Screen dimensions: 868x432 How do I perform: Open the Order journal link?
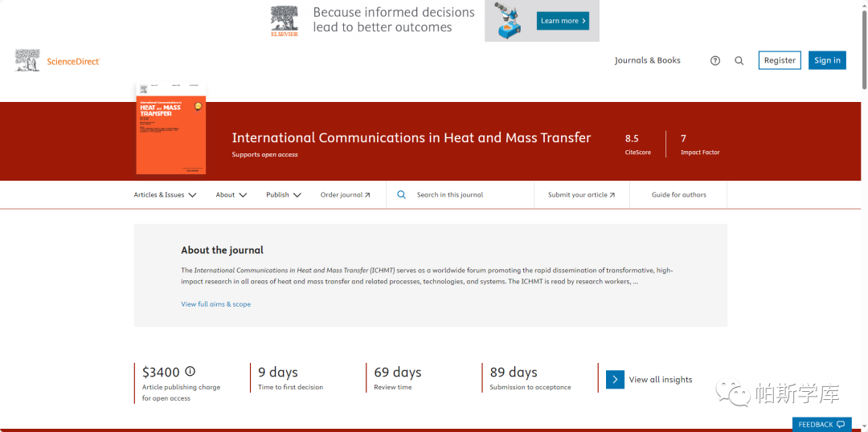click(346, 194)
